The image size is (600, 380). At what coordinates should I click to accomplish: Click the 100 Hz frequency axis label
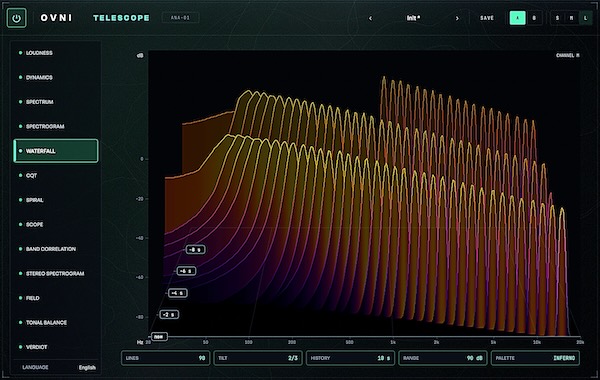pyautogui.click(x=249, y=342)
